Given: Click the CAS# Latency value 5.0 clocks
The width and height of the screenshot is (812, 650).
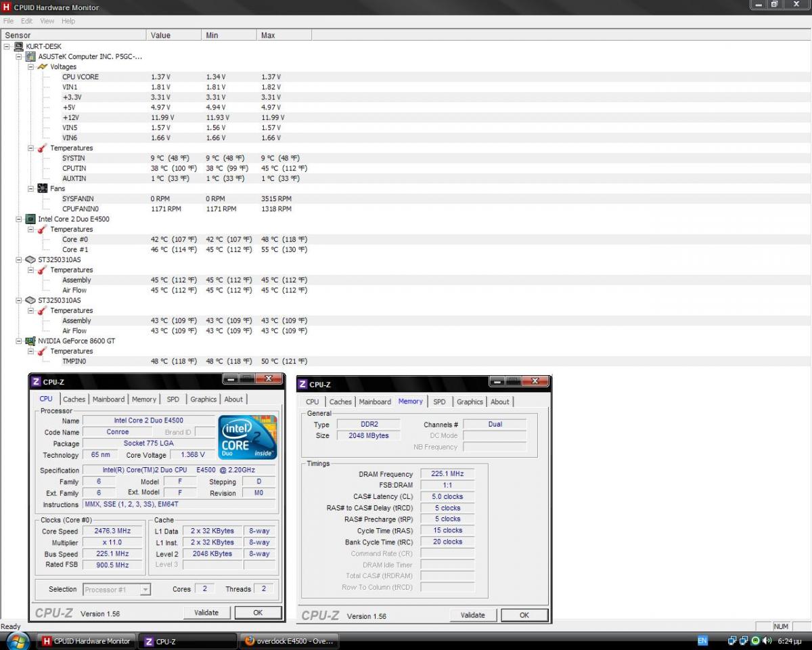Looking at the screenshot, I should tap(447, 496).
